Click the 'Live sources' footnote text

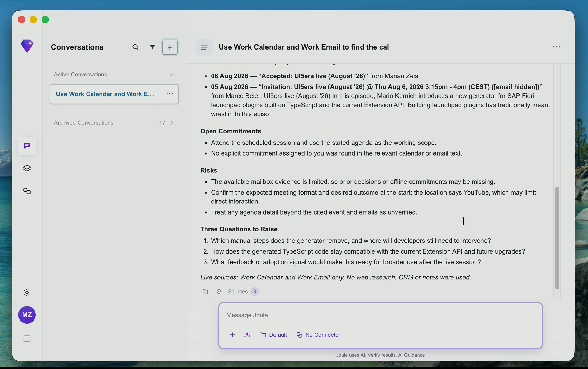pyautogui.click(x=336, y=278)
